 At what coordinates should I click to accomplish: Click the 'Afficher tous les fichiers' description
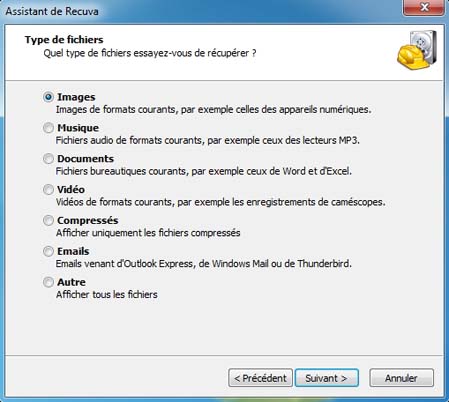point(107,295)
